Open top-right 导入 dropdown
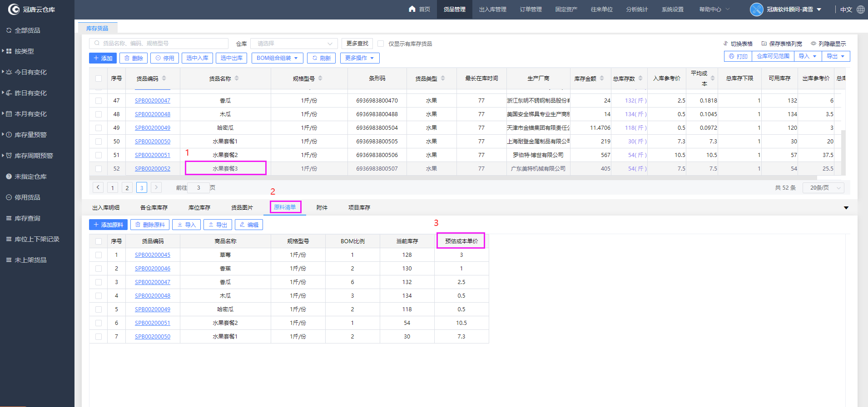The width and height of the screenshot is (868, 407). click(808, 56)
